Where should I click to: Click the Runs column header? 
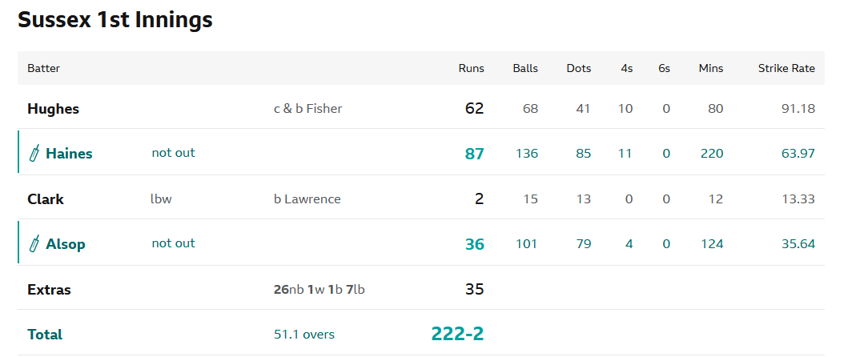471,69
